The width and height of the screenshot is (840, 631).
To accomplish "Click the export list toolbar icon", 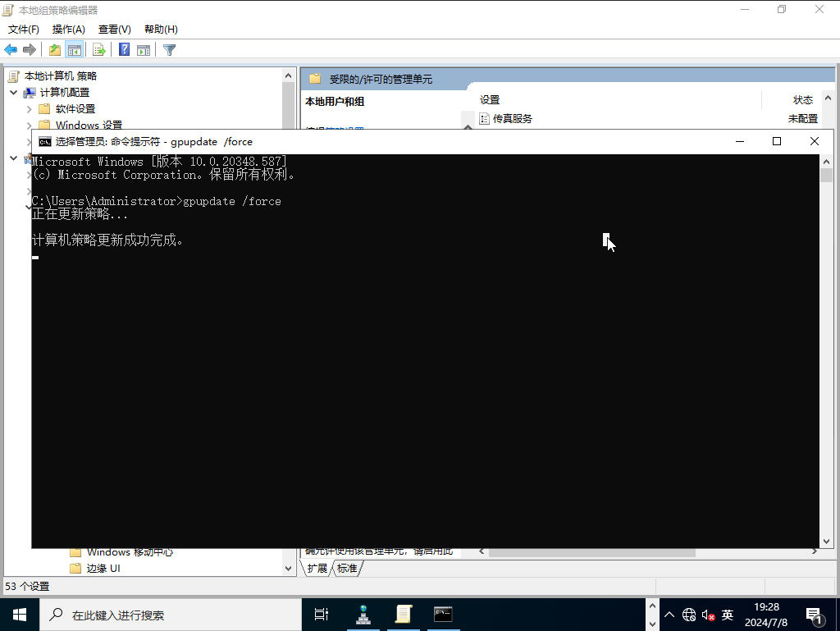I will pos(99,50).
